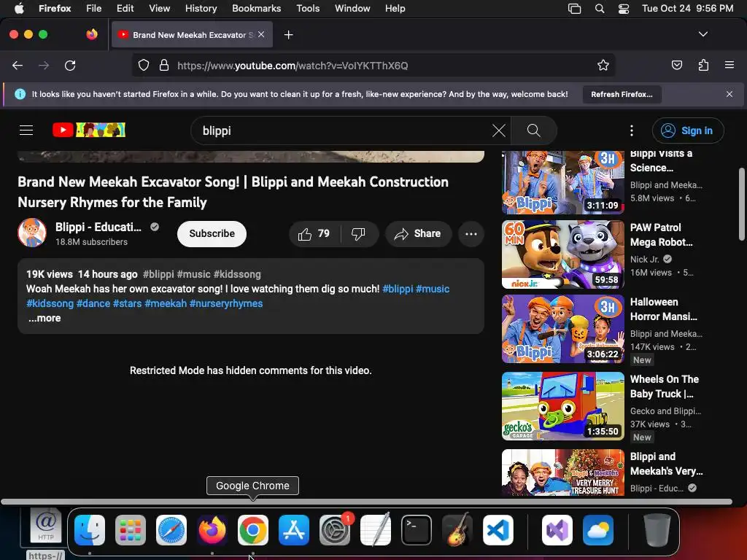Open Visual Studio Code in Dock
The image size is (747, 560).
pos(498,530)
